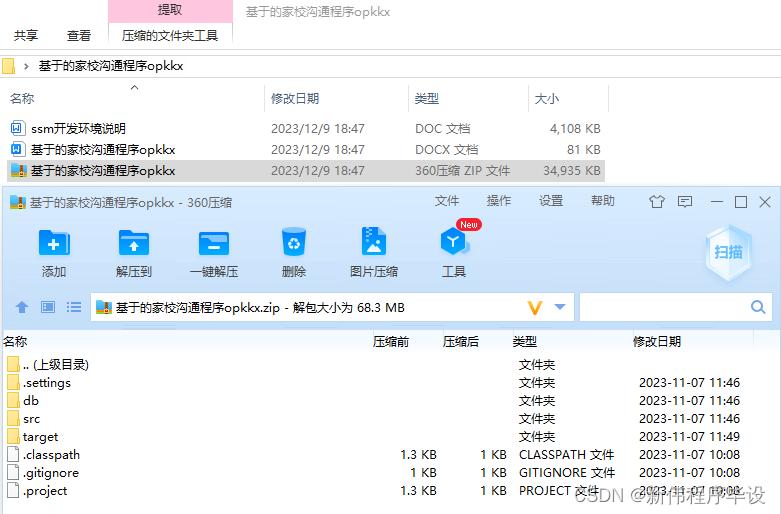
Task: Click the target folder icon
Action: pos(13,436)
